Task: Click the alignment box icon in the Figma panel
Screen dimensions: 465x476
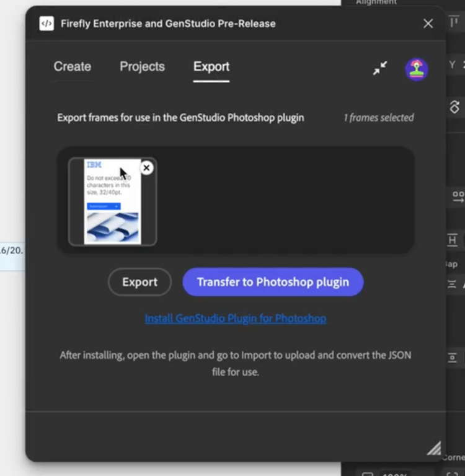Action: (x=453, y=357)
